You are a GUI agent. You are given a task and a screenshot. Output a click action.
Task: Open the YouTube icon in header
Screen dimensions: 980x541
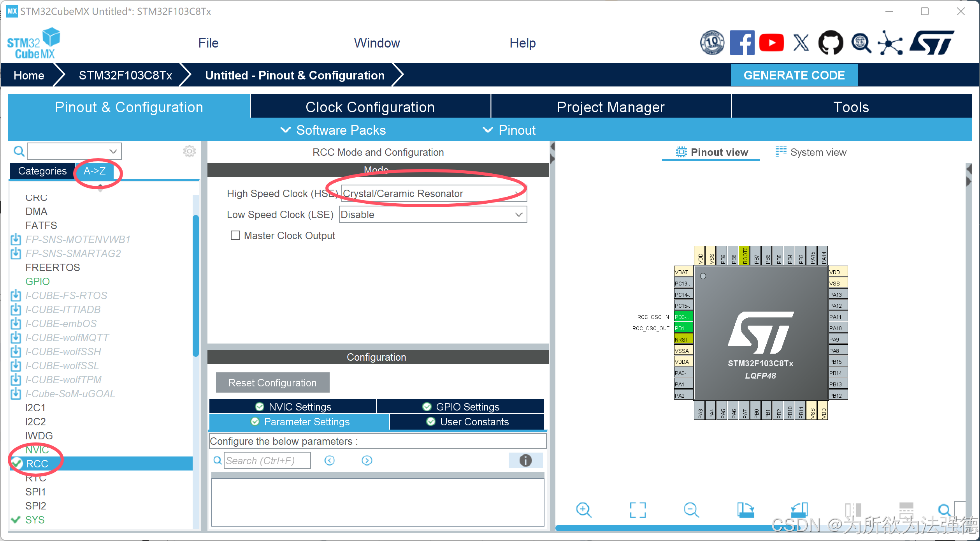(771, 43)
